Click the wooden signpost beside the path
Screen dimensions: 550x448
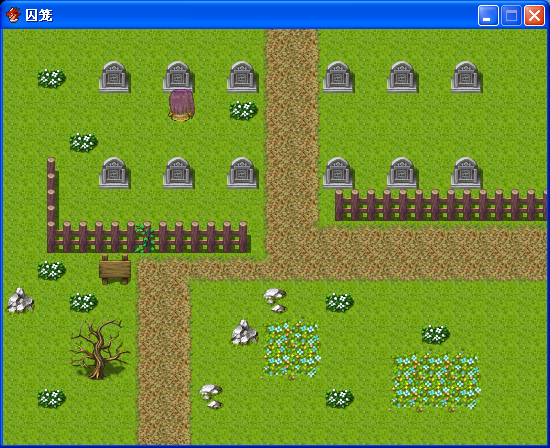click(x=115, y=269)
